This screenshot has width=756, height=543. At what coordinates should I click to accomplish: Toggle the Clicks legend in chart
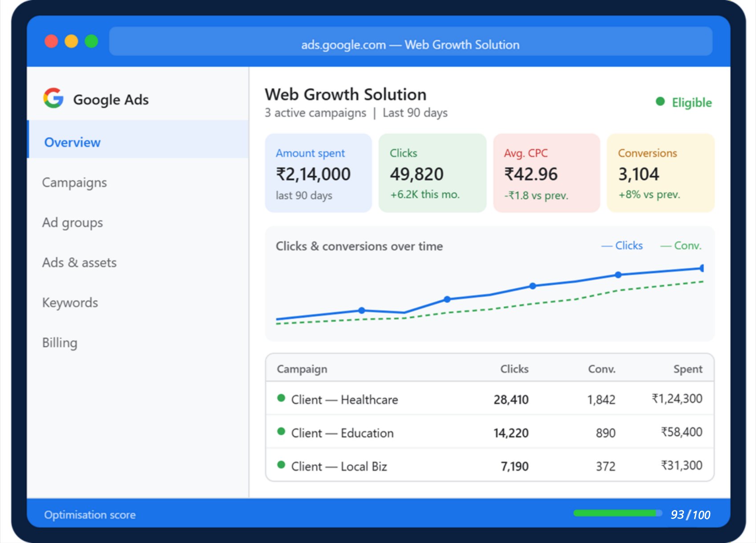pyautogui.click(x=622, y=246)
